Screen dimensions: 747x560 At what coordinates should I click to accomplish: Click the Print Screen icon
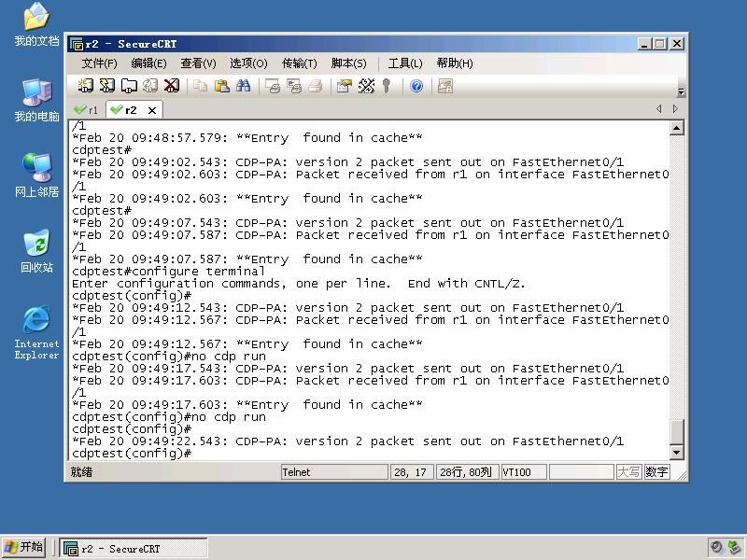(x=273, y=86)
